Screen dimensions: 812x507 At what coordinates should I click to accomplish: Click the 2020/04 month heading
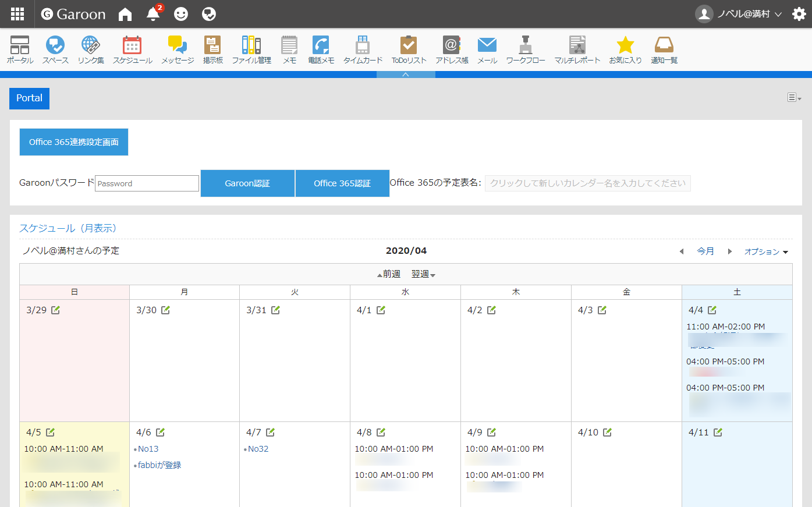[x=406, y=251]
